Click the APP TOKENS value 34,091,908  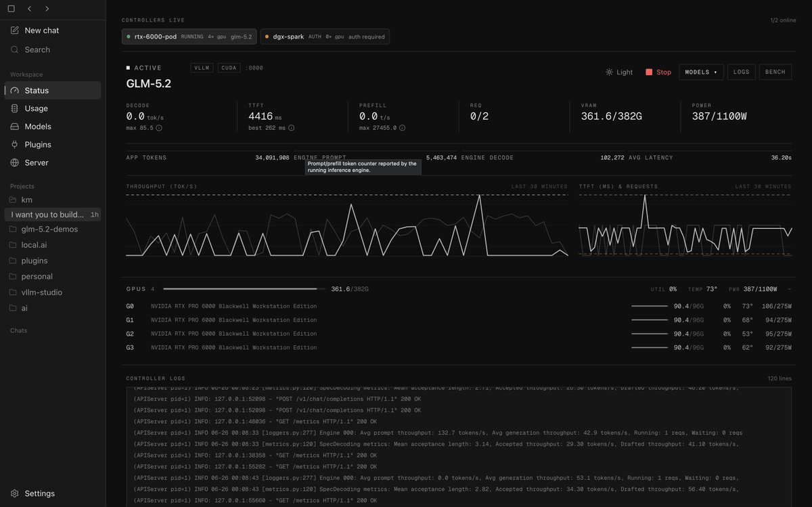pyautogui.click(x=272, y=158)
